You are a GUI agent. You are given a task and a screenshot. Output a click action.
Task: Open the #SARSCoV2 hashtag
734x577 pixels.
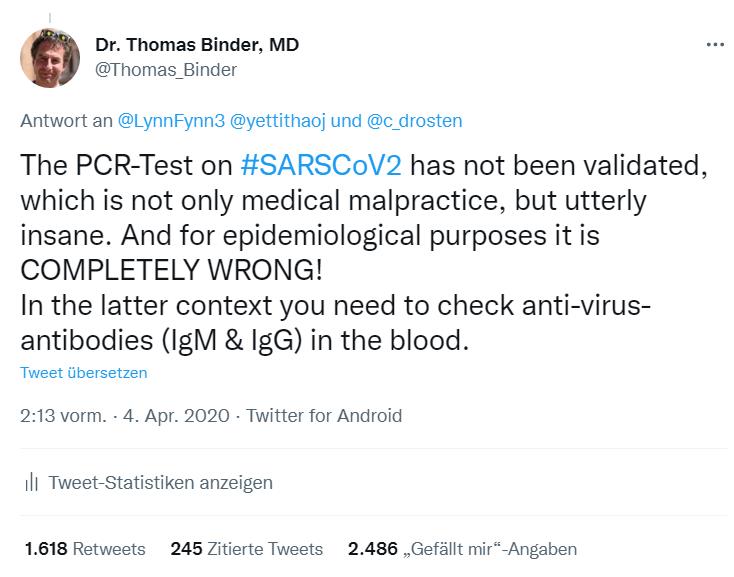pos(321,165)
